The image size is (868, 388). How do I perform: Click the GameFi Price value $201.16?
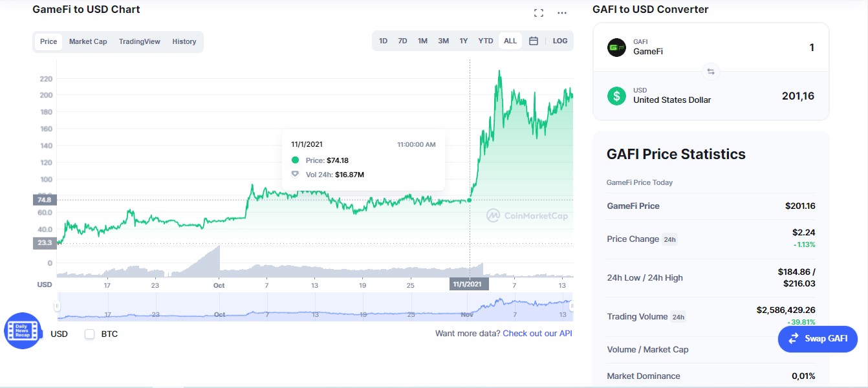(800, 206)
